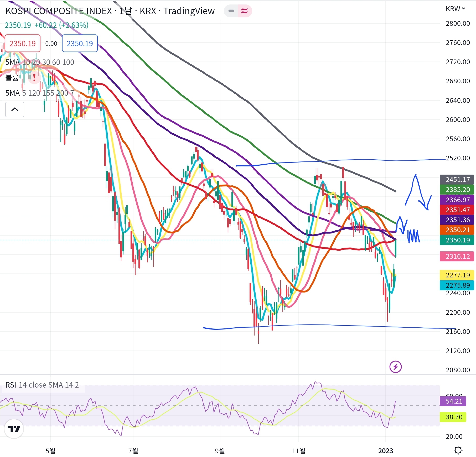Click the 2160.00 price scale label
Screen dimensions: 476x457
[458, 332]
